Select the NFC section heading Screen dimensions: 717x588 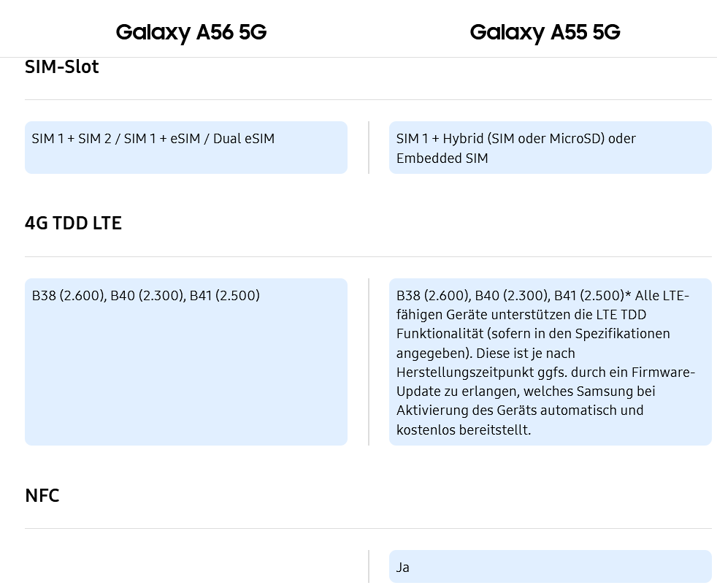pos(42,495)
